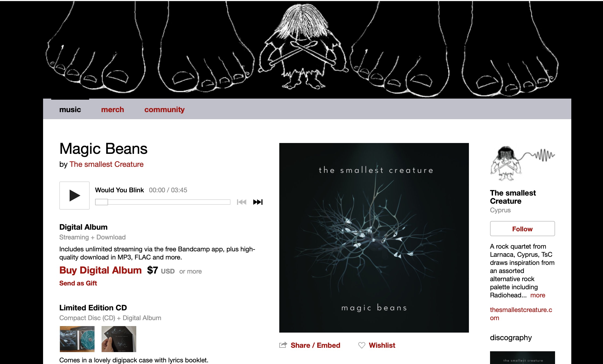The image size is (603, 364).
Task: Click Send as Gift
Action: pyautogui.click(x=78, y=283)
